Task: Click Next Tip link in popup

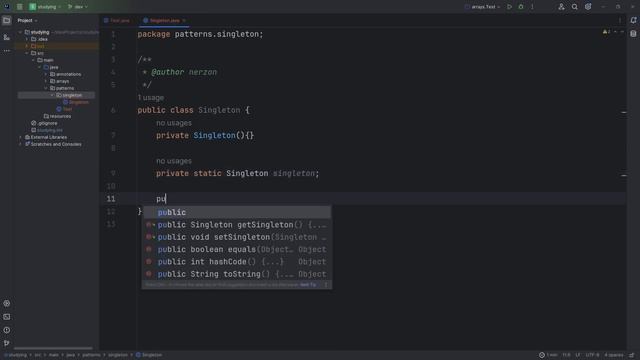Action: (x=308, y=284)
